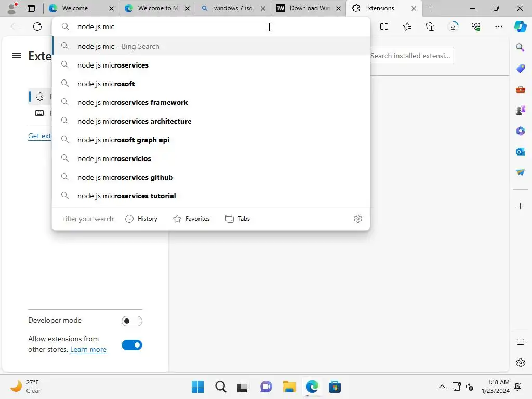532x399 pixels.
Task: Select node js microservices github suggestion
Action: (x=211, y=177)
